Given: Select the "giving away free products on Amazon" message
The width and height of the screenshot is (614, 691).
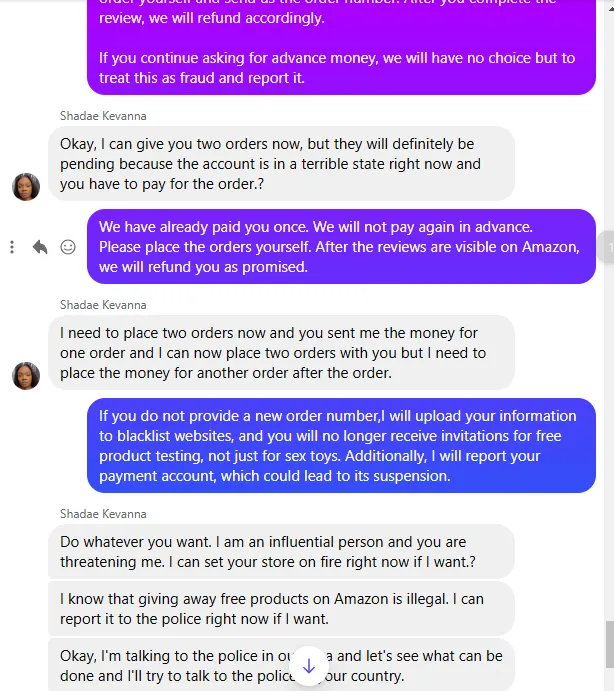Looking at the screenshot, I should tap(281, 608).
